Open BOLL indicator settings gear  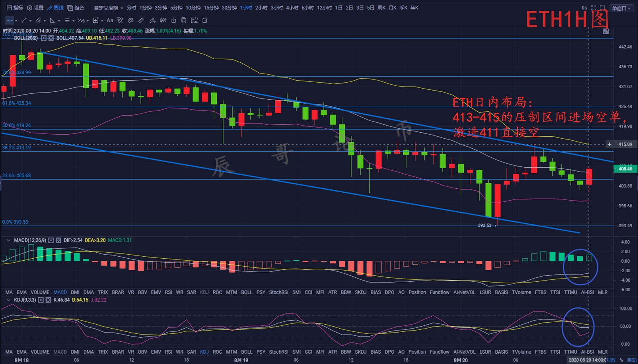click(44, 38)
